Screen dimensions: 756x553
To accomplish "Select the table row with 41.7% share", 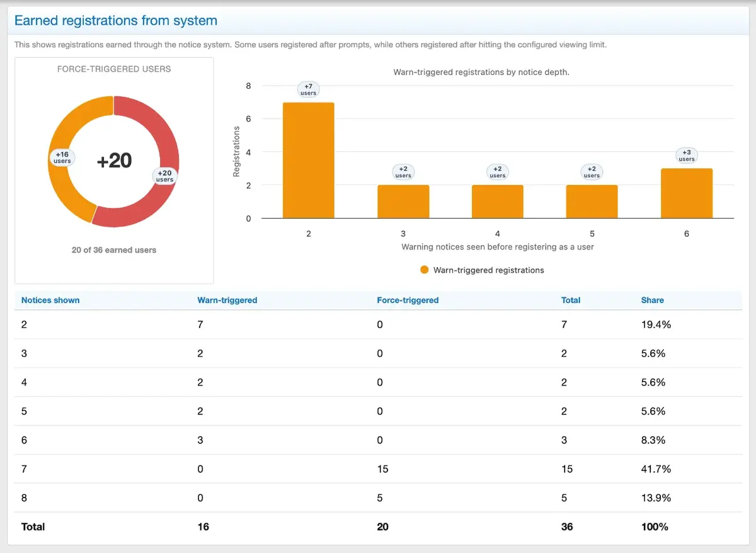I will (x=378, y=469).
